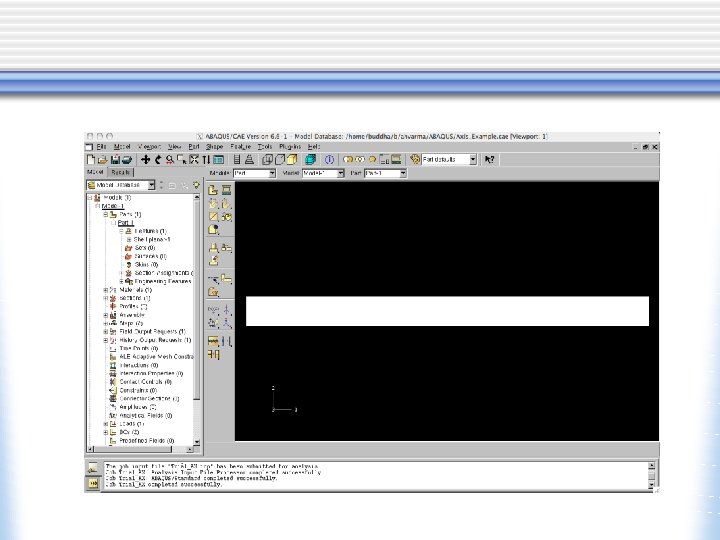Image resolution: width=720 pixels, height=540 pixels.
Task: Select Model-1 in model tree
Action: pos(113,206)
